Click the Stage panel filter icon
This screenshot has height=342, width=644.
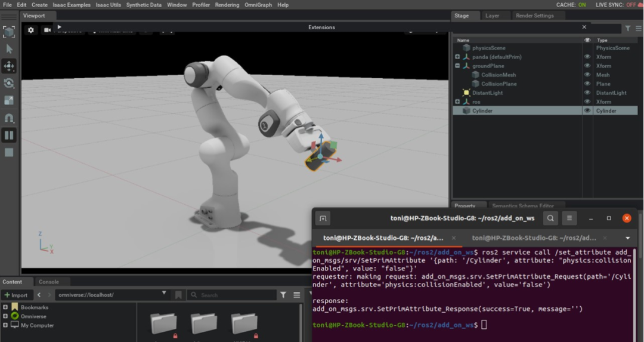point(628,28)
